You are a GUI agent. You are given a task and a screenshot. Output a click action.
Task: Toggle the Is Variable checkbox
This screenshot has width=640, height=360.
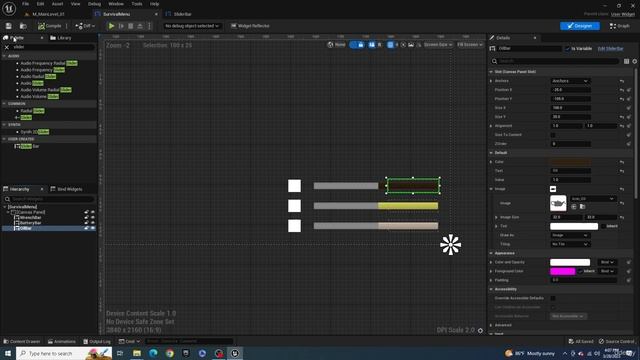567,49
